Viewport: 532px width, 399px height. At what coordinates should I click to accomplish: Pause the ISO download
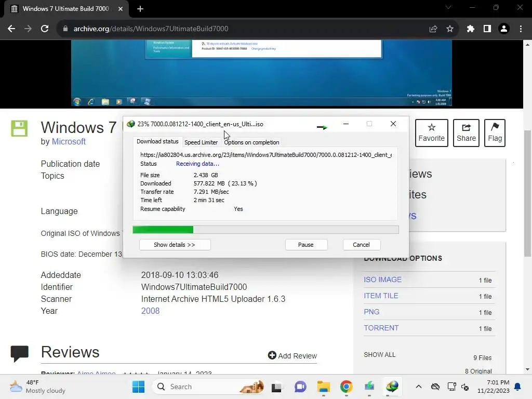pyautogui.click(x=306, y=245)
